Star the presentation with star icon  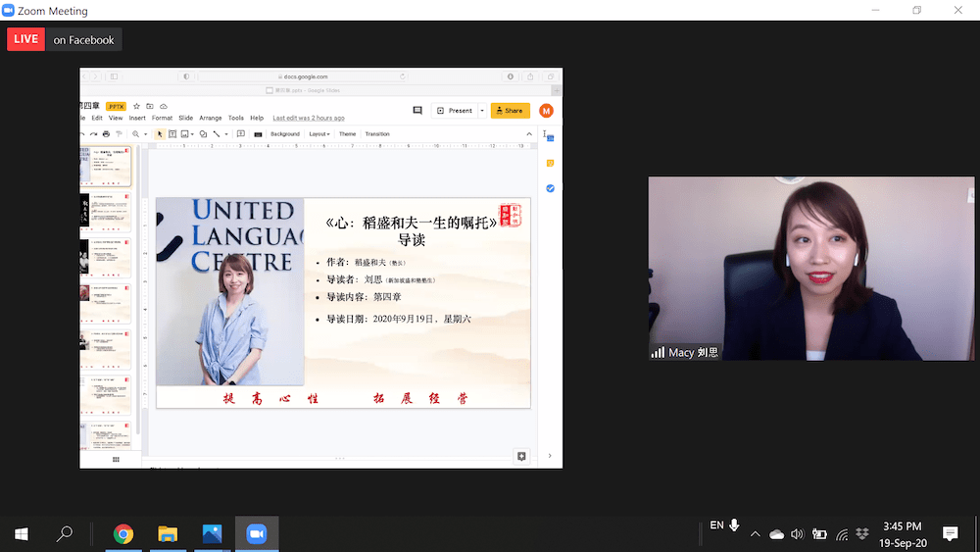tap(136, 106)
